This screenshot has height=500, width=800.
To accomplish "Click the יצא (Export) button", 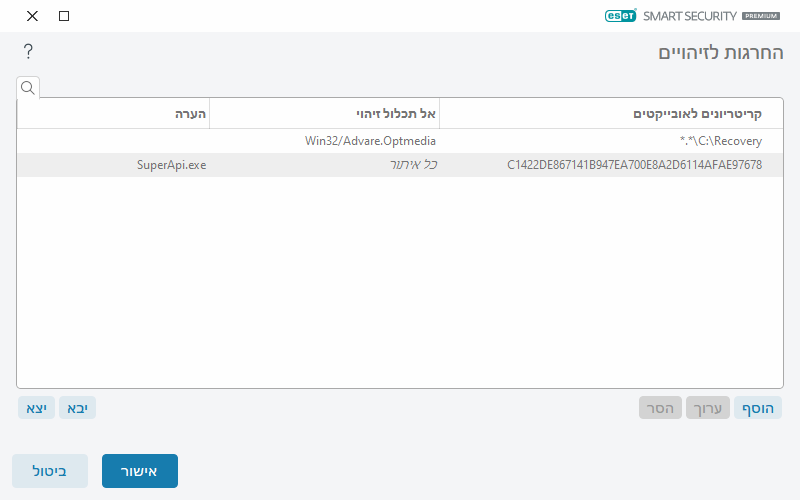I will [x=37, y=408].
